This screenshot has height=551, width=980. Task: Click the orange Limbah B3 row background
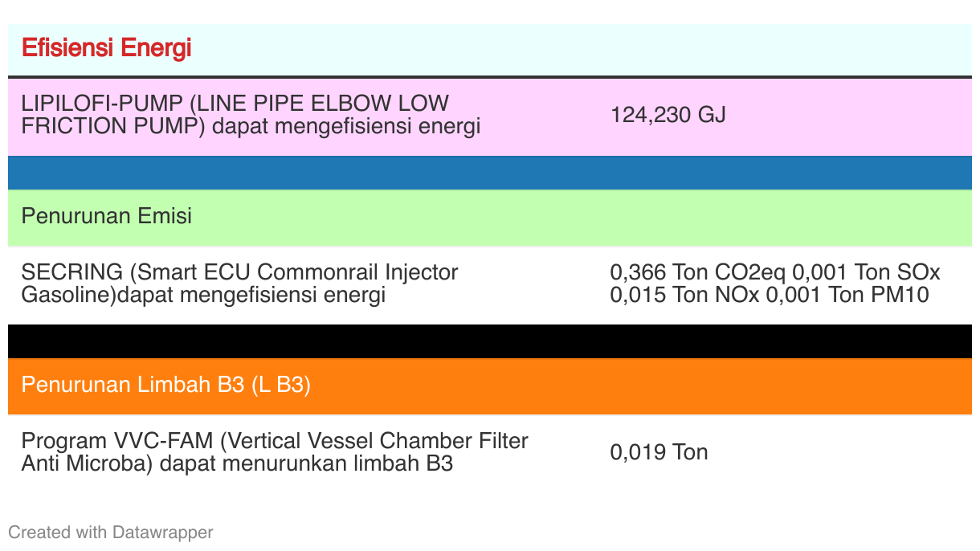click(x=490, y=386)
